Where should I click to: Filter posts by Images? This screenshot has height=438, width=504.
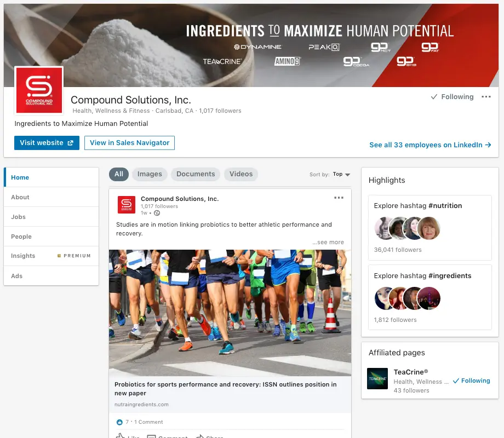click(x=150, y=174)
